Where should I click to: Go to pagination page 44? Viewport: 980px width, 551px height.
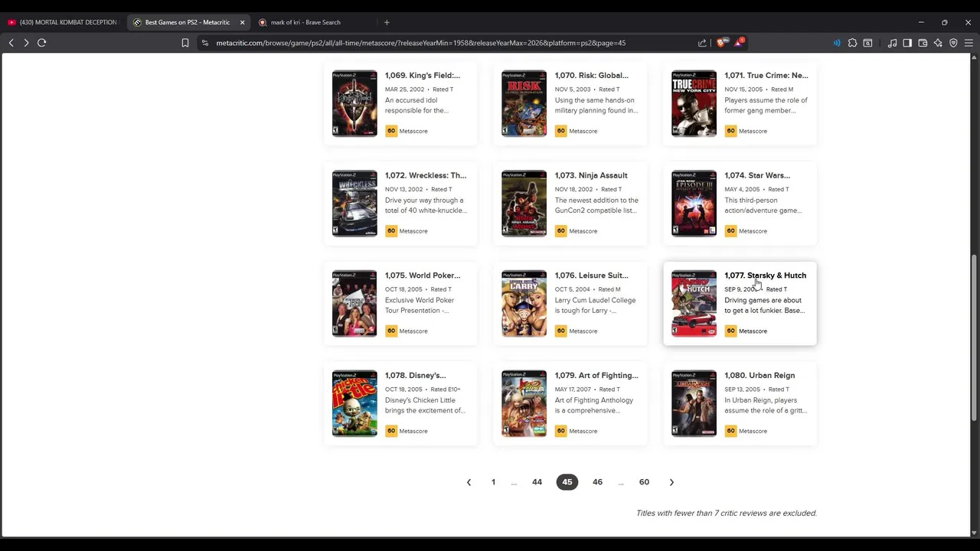537,482
